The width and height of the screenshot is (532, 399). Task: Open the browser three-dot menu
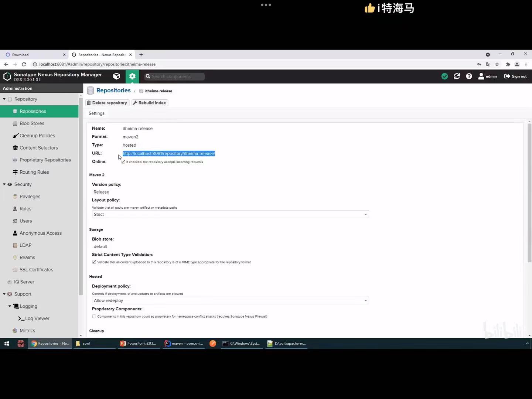pyautogui.click(x=526, y=64)
